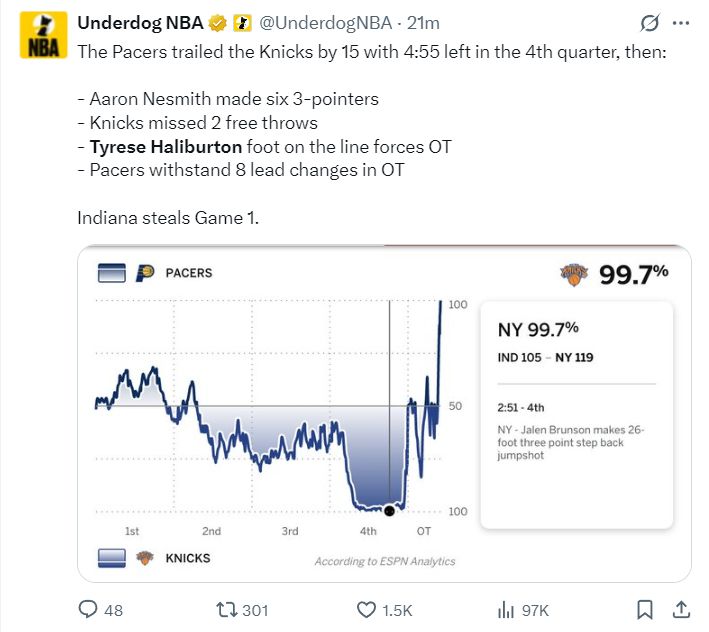
Task: Click the Underdog NBA display name
Action: click(x=141, y=23)
